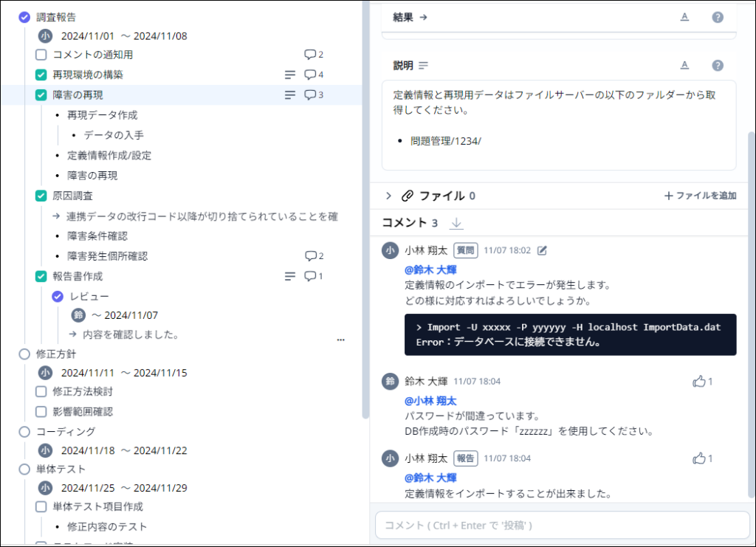The height and width of the screenshot is (547, 756).
Task: Open comments bubble on 障害発生個所確認 row
Action: coord(314,256)
